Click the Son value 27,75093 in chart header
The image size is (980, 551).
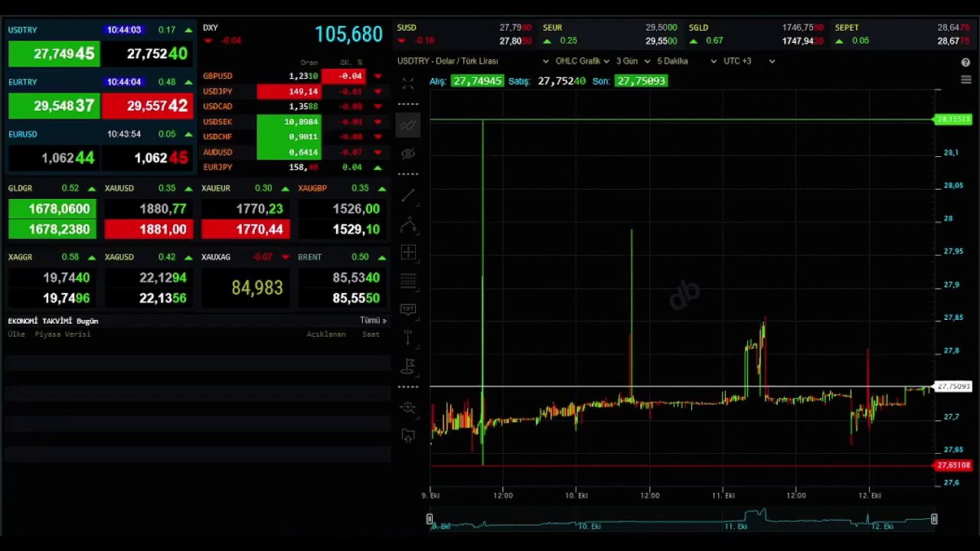(x=642, y=81)
